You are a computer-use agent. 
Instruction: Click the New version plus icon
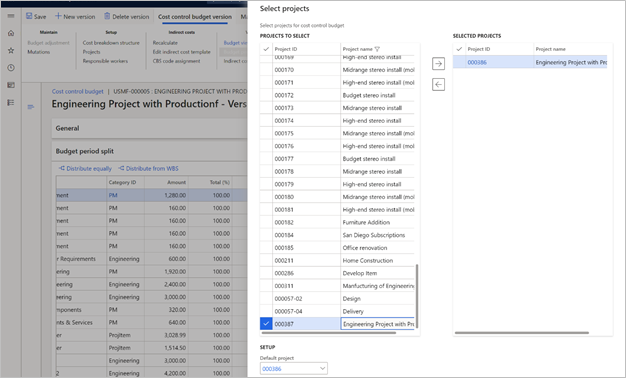58,16
